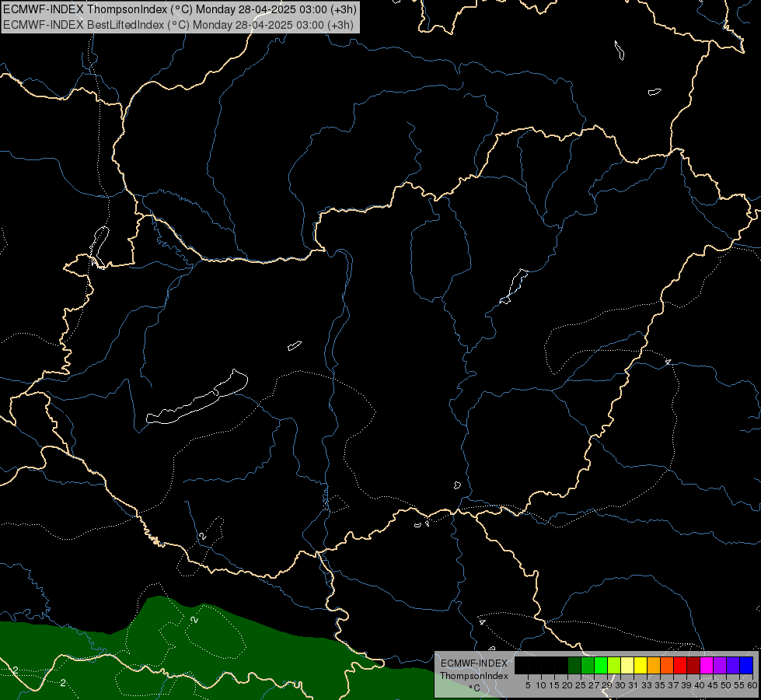Click the legend title ECMWF-INDEX

[474, 663]
